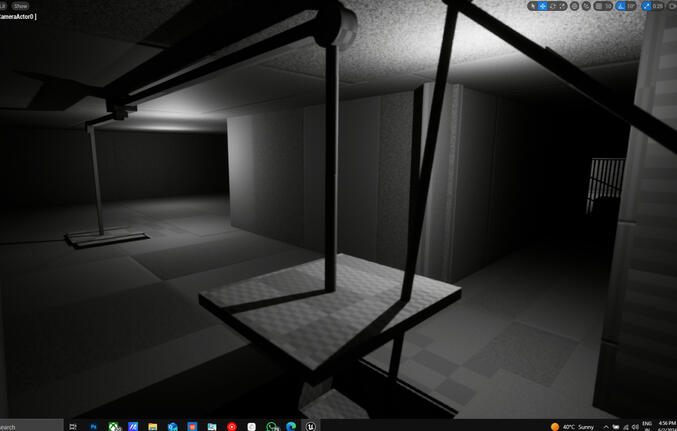
Task: Activate the Select objects mode tool
Action: 533,6
